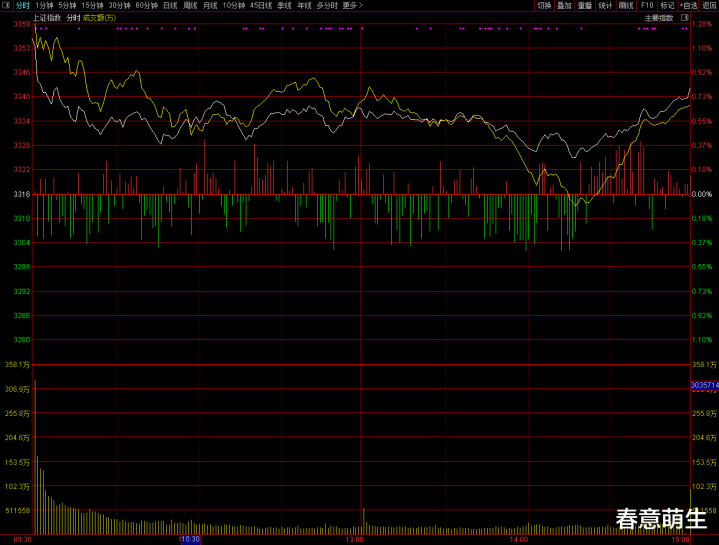Click the 0.00% baseline percentage label
Image resolution: width=719 pixels, height=545 pixels.
pos(702,194)
